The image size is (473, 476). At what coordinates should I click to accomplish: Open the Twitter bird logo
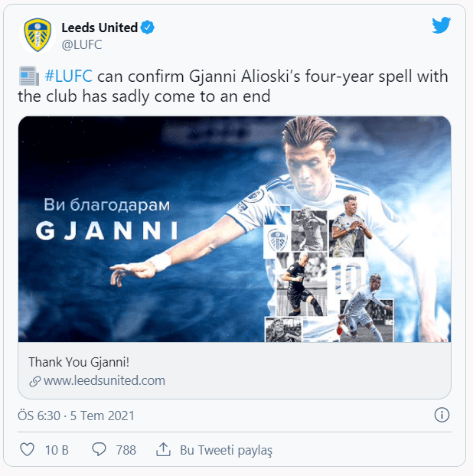pyautogui.click(x=441, y=26)
